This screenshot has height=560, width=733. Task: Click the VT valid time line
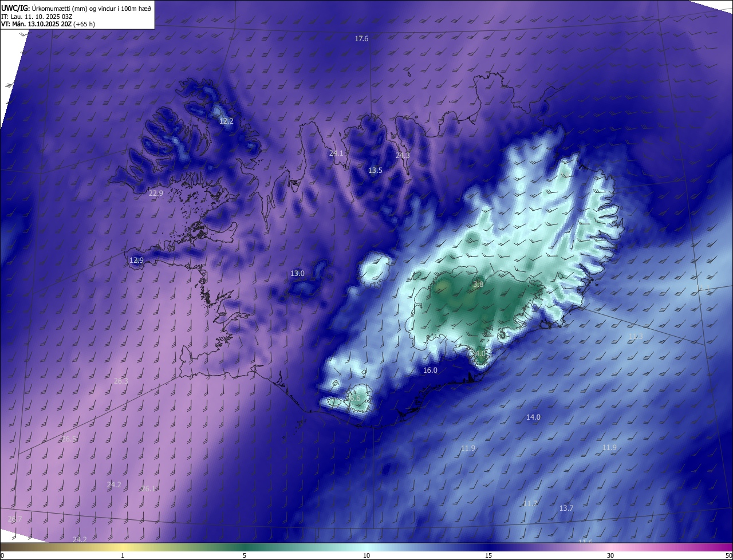[x=48, y=24]
